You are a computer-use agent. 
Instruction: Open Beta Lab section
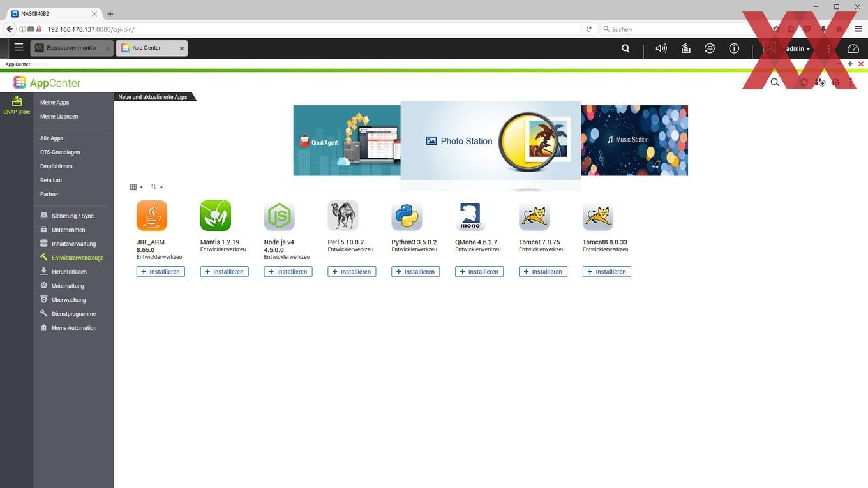point(51,180)
